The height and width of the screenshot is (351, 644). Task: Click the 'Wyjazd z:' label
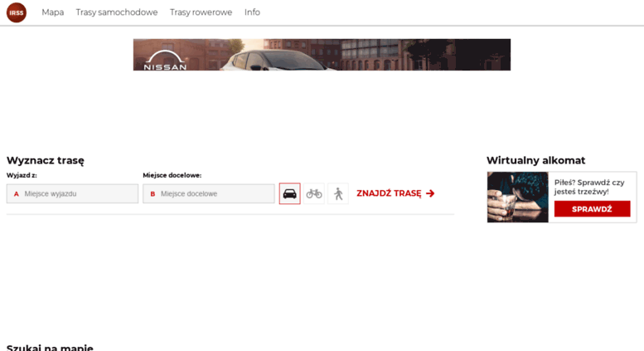22,175
